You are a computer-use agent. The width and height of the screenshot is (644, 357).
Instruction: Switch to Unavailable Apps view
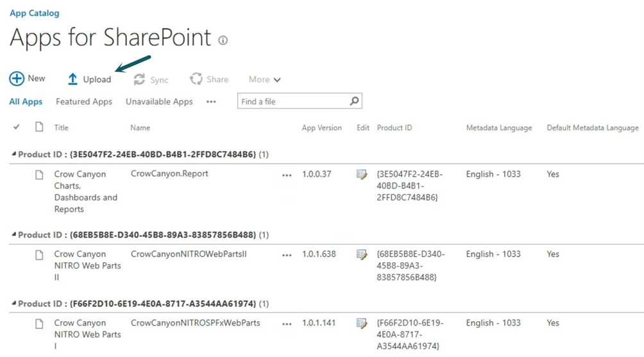[x=159, y=101]
